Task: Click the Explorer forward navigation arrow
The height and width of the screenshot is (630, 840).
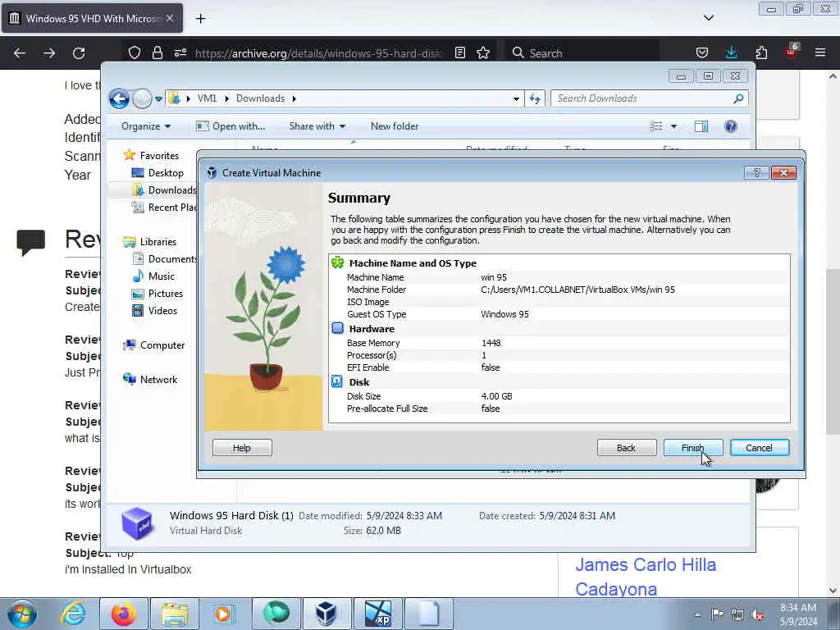Action: 142,98
